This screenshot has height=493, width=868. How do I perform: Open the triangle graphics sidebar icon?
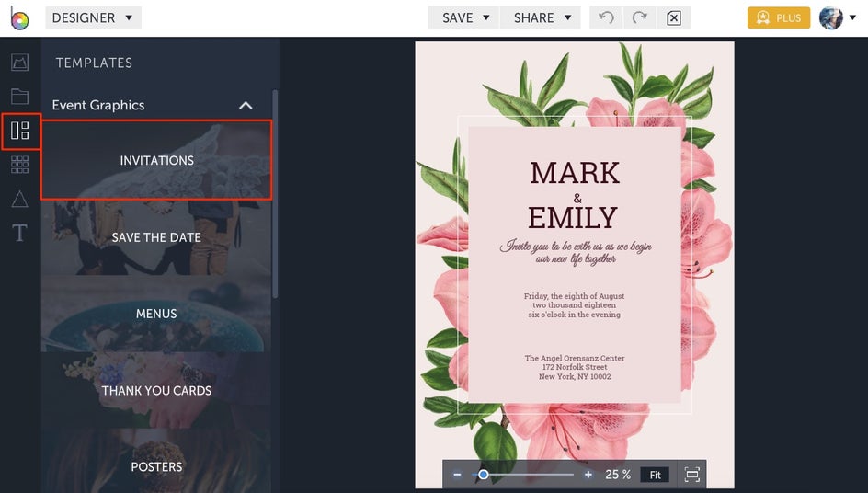point(20,199)
